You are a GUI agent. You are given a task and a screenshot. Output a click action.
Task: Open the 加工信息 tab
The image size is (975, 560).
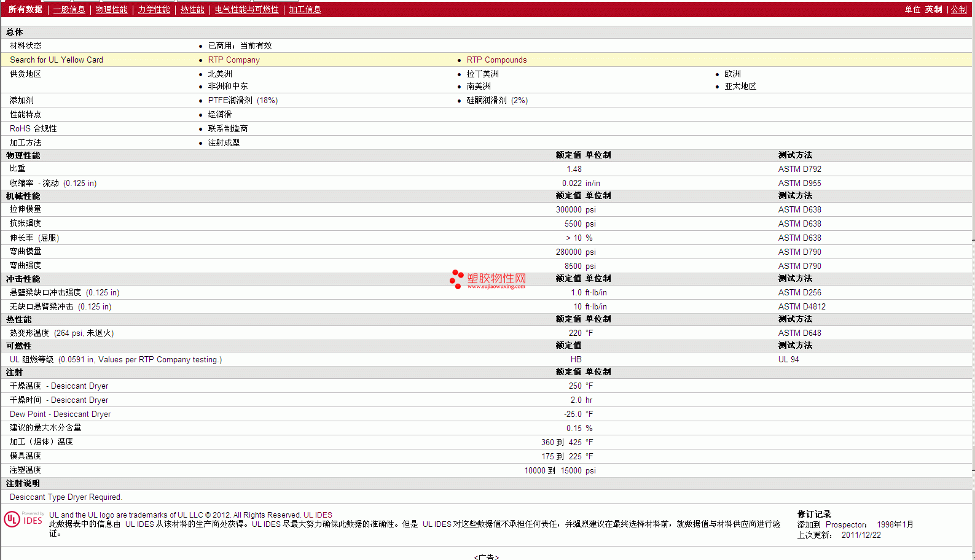point(305,10)
